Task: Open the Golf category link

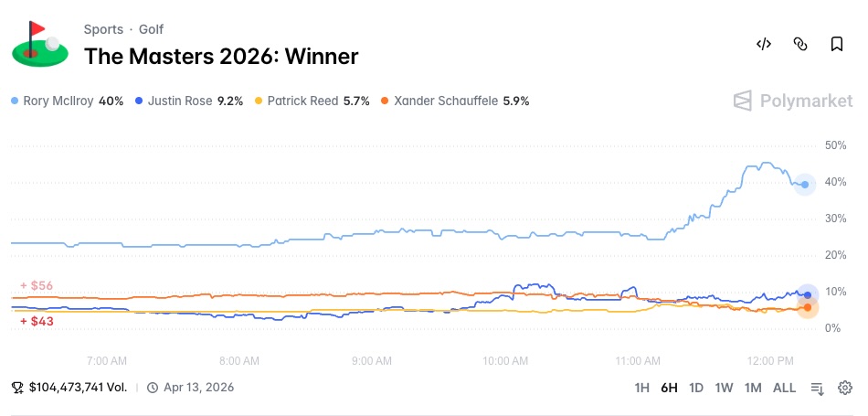Action: point(152,29)
